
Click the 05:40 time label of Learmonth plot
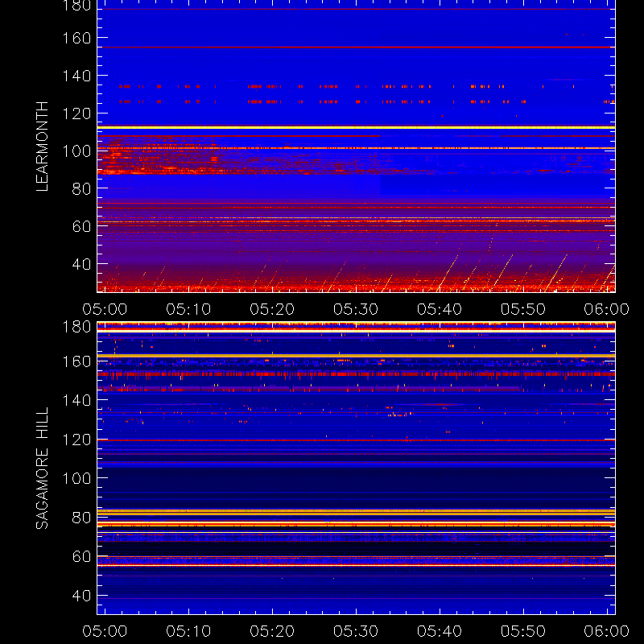point(440,309)
